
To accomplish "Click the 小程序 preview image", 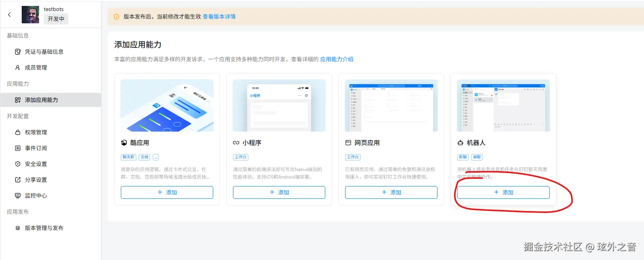I will 279,106.
